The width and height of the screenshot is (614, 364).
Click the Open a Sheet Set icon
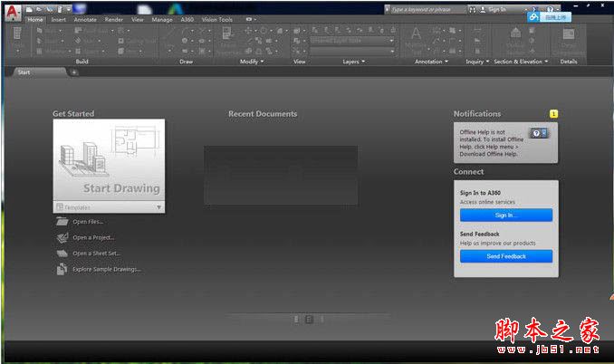click(62, 253)
